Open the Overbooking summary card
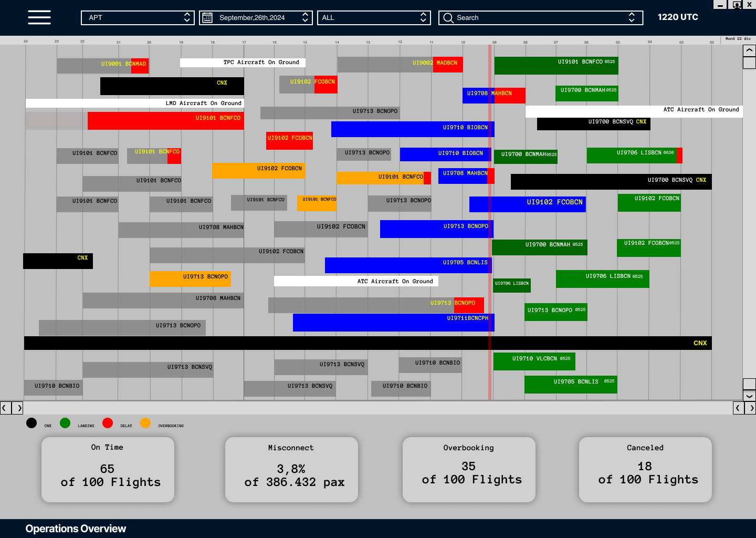The height and width of the screenshot is (538, 756). click(469, 470)
